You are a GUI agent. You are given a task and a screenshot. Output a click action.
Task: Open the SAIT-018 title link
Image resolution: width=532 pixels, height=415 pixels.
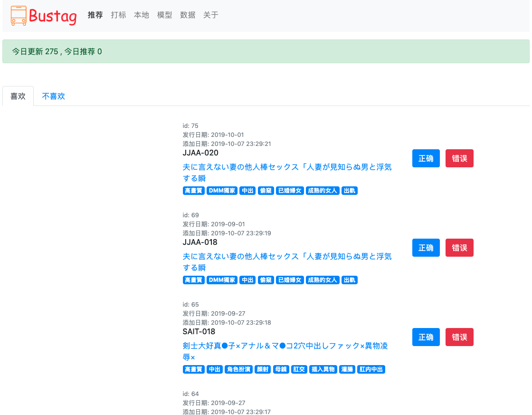click(285, 351)
